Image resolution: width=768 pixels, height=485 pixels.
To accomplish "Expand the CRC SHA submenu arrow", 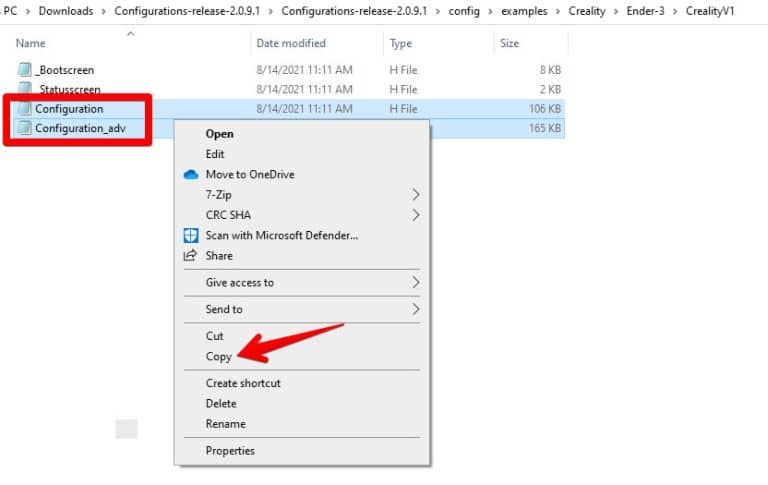I will [416, 215].
